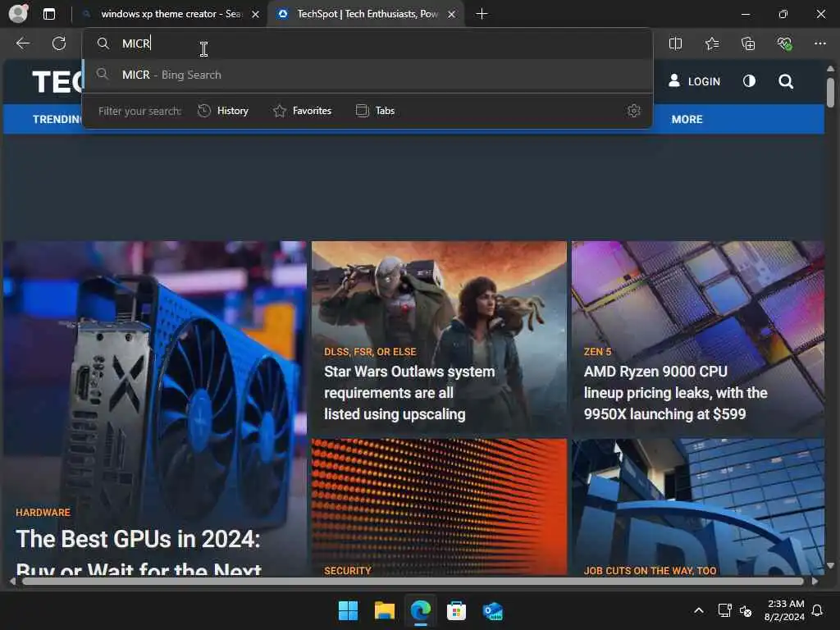Open network status tray icon
Screen dimensions: 840x630
coord(725,610)
